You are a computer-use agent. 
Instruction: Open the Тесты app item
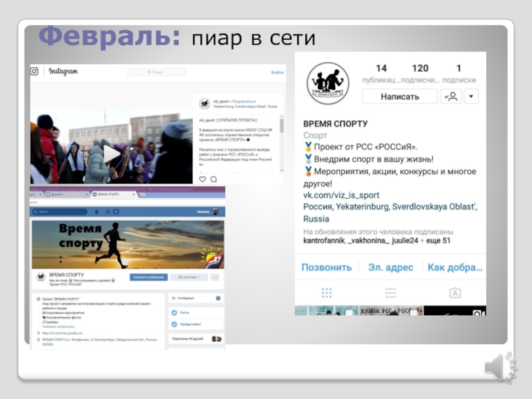point(196,313)
